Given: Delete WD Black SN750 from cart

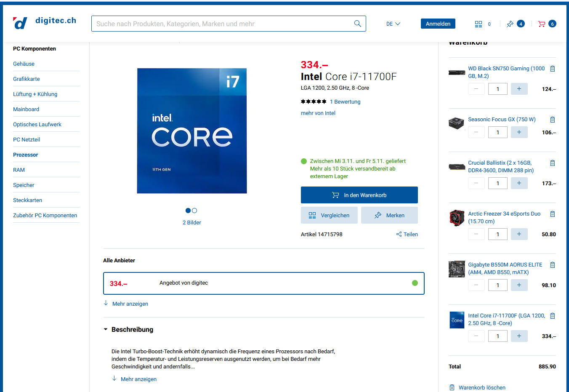Looking at the screenshot, I should [x=553, y=69].
